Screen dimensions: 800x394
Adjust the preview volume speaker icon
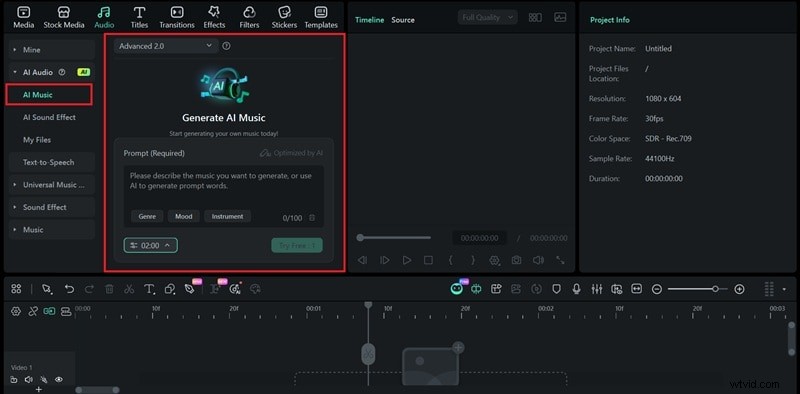tap(538, 260)
